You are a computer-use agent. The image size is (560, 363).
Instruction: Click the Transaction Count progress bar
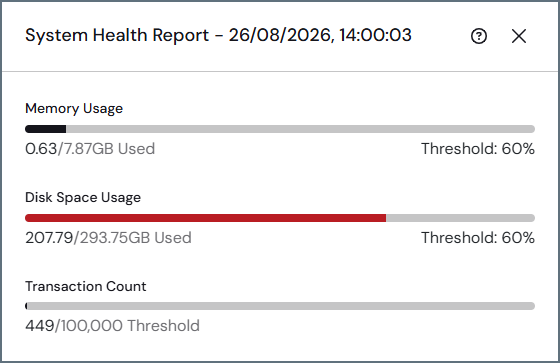point(280,306)
